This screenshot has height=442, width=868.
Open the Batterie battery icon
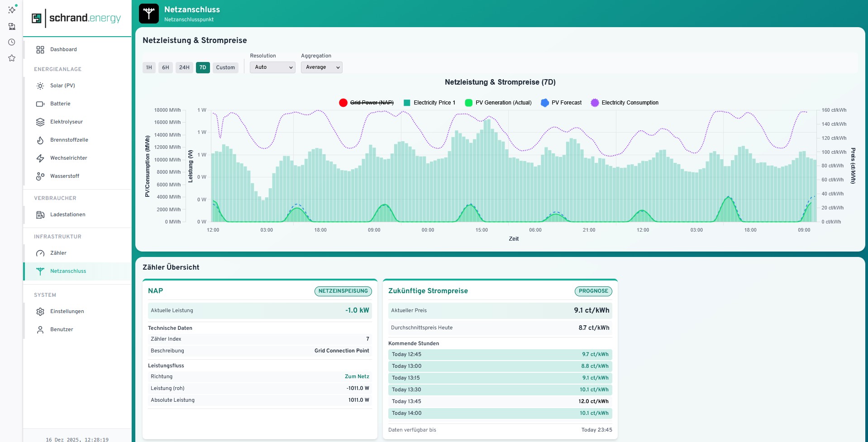(x=40, y=104)
